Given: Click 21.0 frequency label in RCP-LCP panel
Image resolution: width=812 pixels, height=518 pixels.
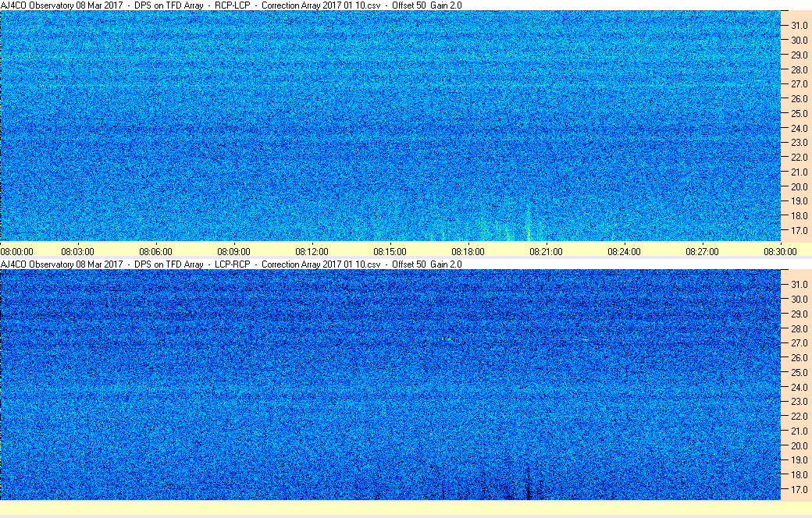Looking at the screenshot, I should pyautogui.click(x=799, y=172).
